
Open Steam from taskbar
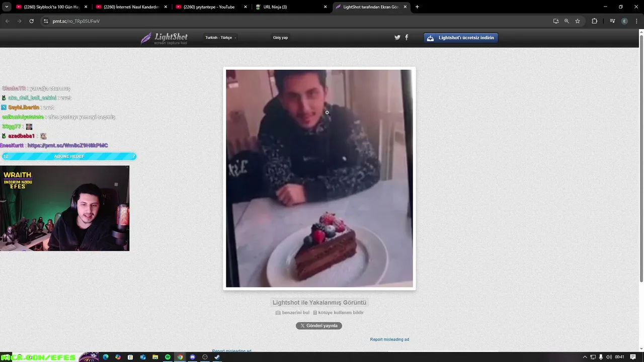[x=217, y=357]
